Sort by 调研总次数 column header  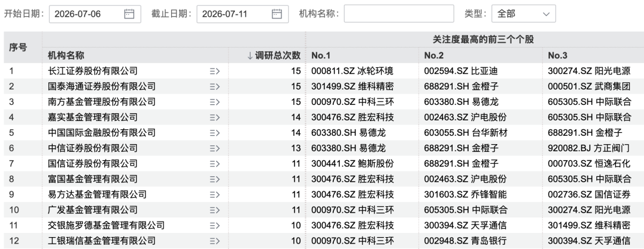click(x=274, y=55)
